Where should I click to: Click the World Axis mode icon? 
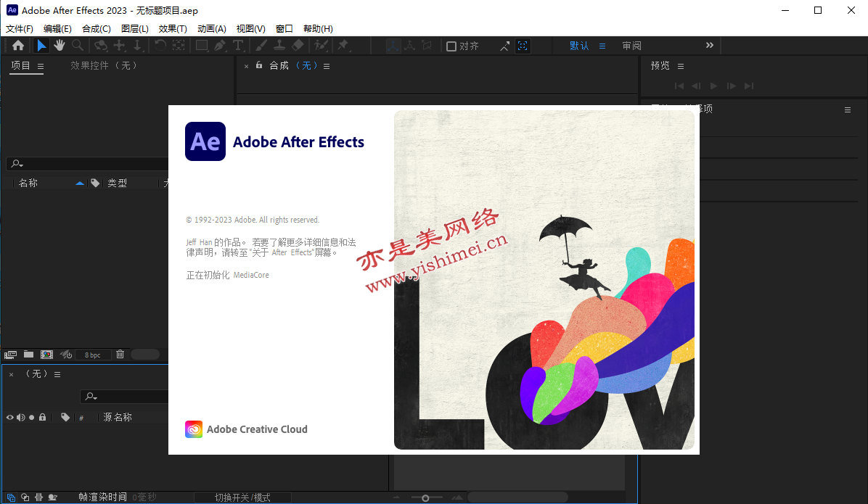[x=409, y=46]
